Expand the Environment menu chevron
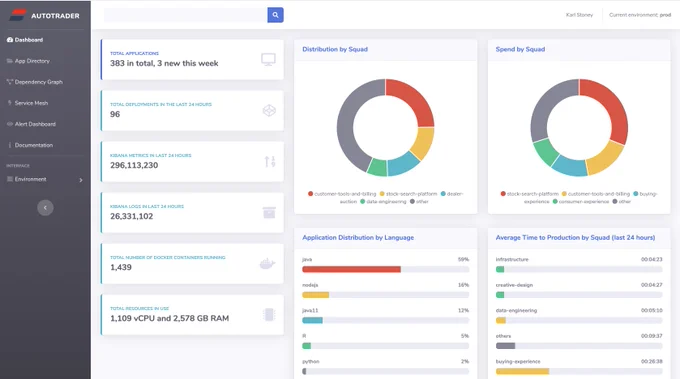 [x=81, y=180]
